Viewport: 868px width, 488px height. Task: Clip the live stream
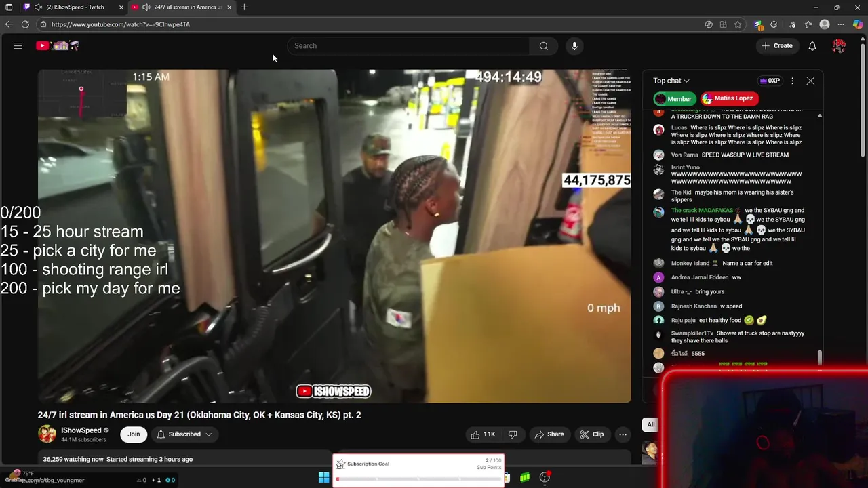click(x=591, y=434)
